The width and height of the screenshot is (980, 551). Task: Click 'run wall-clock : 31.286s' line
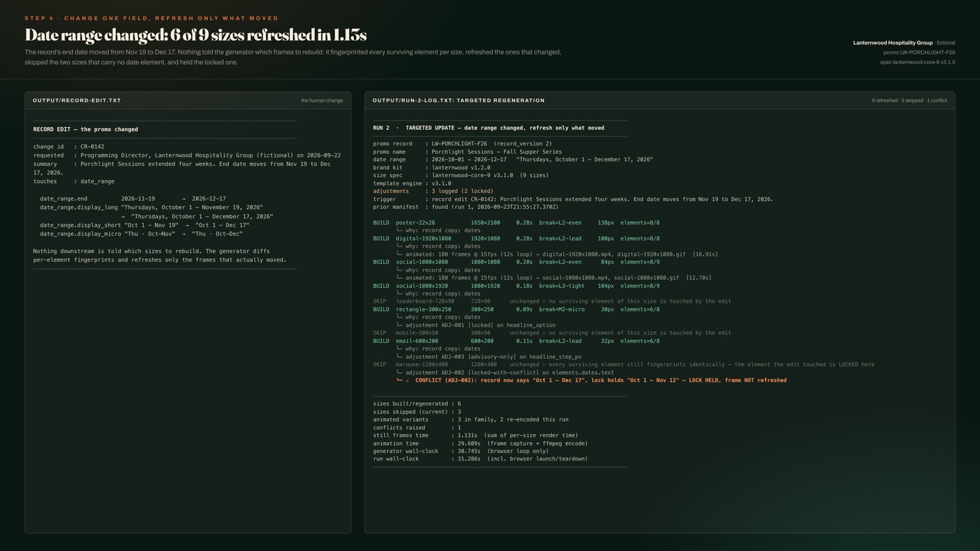point(480,459)
